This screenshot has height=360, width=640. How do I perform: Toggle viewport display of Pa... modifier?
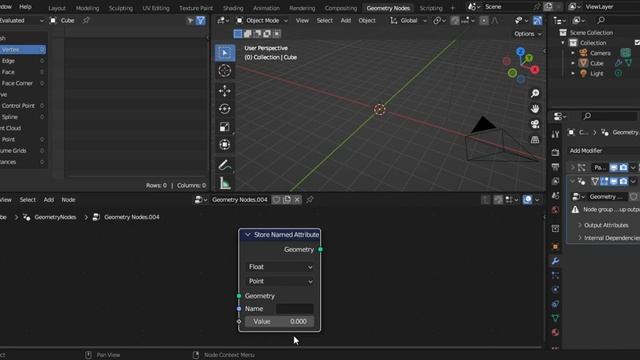(x=613, y=167)
